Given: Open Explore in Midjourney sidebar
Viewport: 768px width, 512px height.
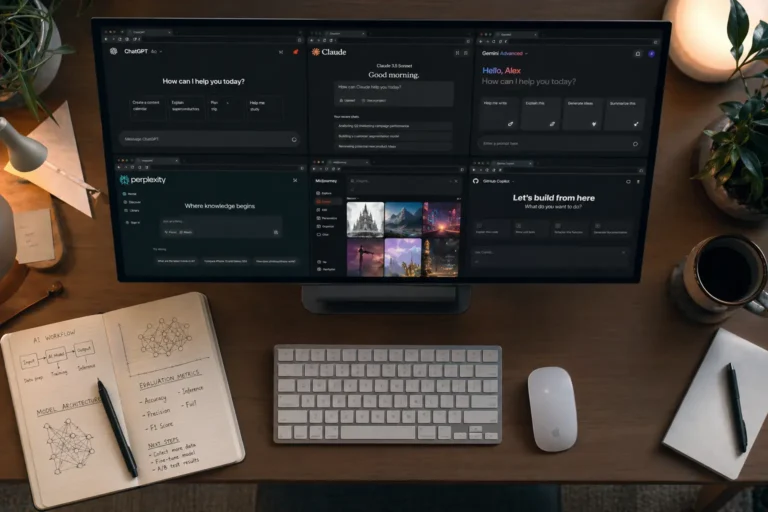Looking at the screenshot, I should pos(324,194).
